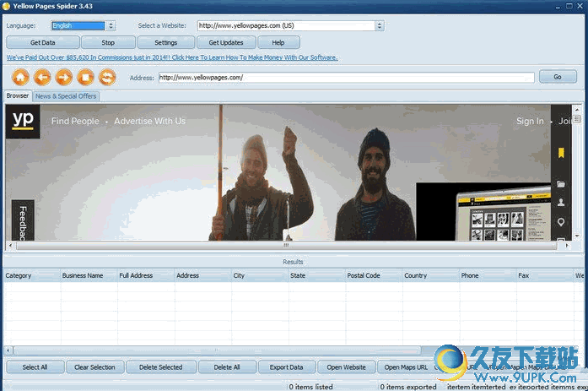588x391 pixels.
Task: Navigate back with orange arrow icon
Action: [x=42, y=78]
